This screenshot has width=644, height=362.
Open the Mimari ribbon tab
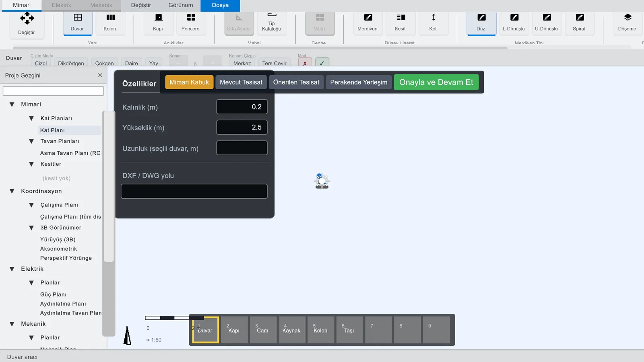click(x=22, y=5)
